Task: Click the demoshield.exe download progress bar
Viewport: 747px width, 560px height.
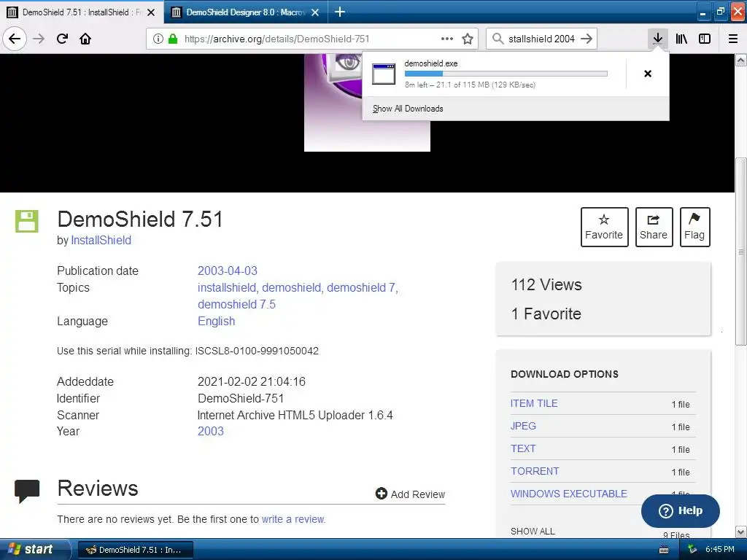Action: 506,74
